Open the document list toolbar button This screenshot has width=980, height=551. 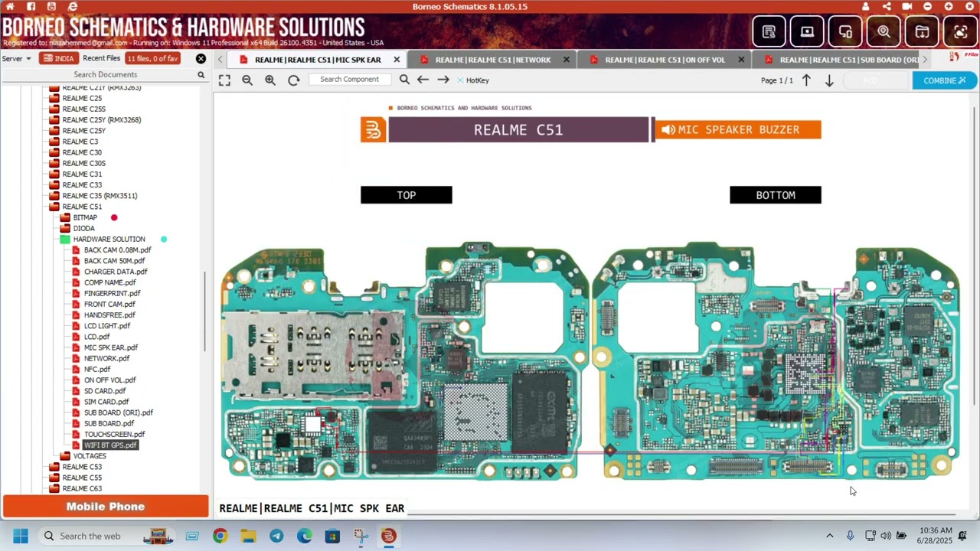click(769, 32)
